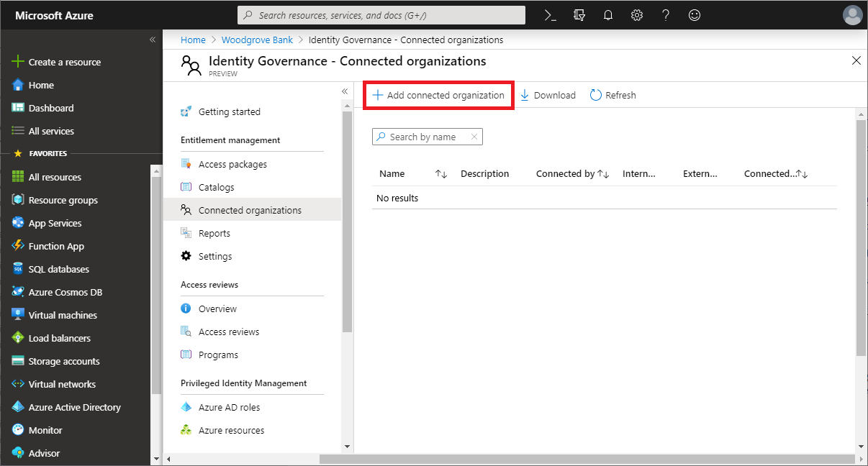Click the Refresh circular arrow icon
The image size is (868, 466).
(595, 95)
